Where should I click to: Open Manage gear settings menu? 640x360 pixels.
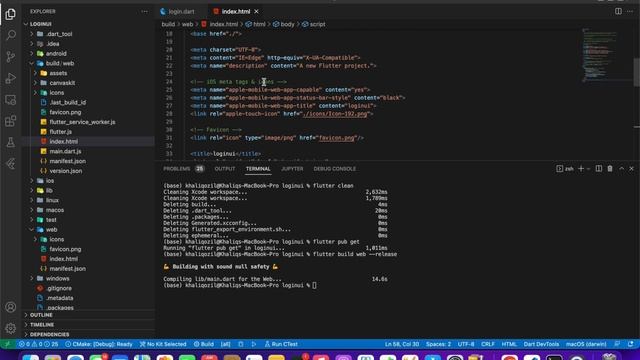point(11,328)
